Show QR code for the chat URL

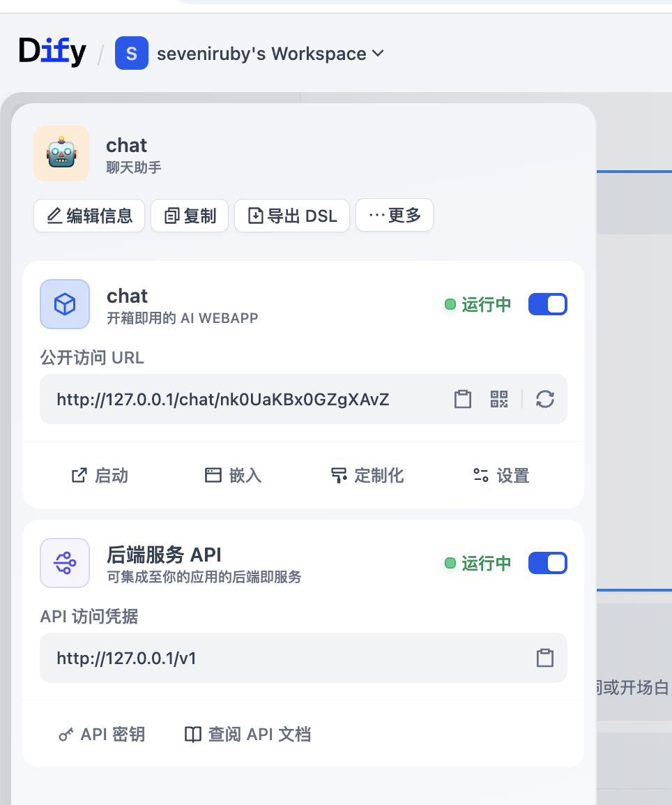(x=499, y=399)
